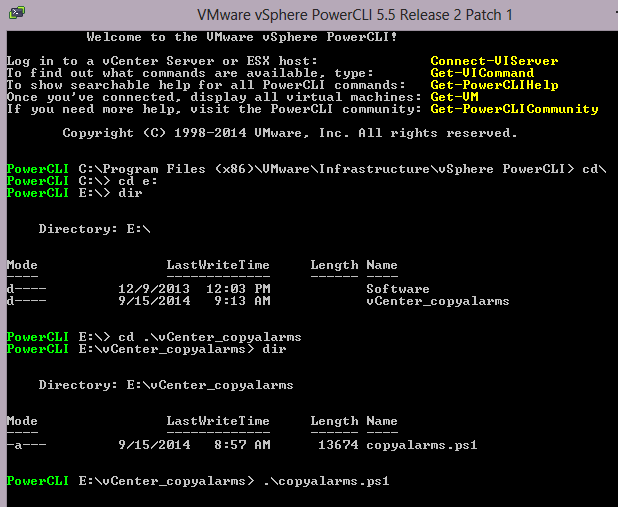Click the PowerCLI window icon in title bar
618x507 pixels.
(17, 12)
